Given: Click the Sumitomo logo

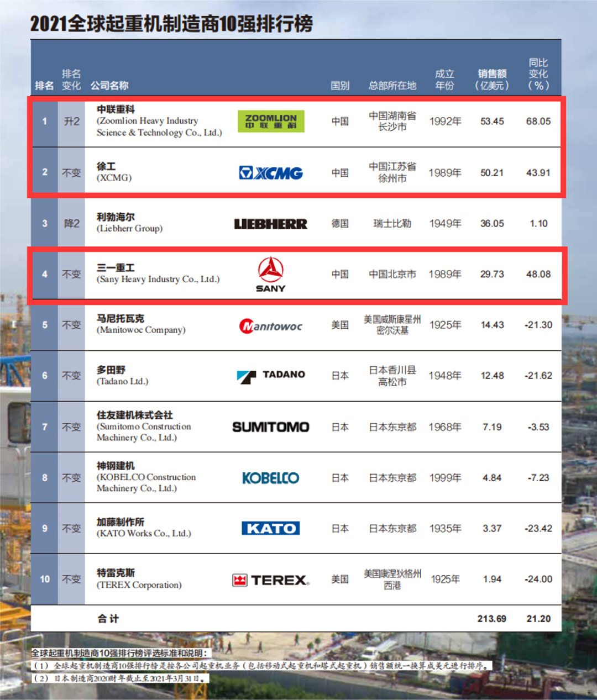Looking at the screenshot, I should click(271, 427).
